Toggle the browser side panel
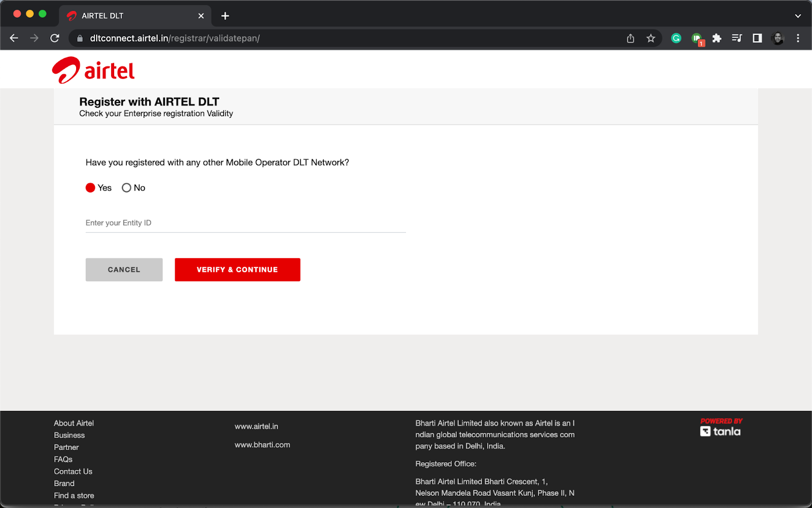 [x=757, y=38]
